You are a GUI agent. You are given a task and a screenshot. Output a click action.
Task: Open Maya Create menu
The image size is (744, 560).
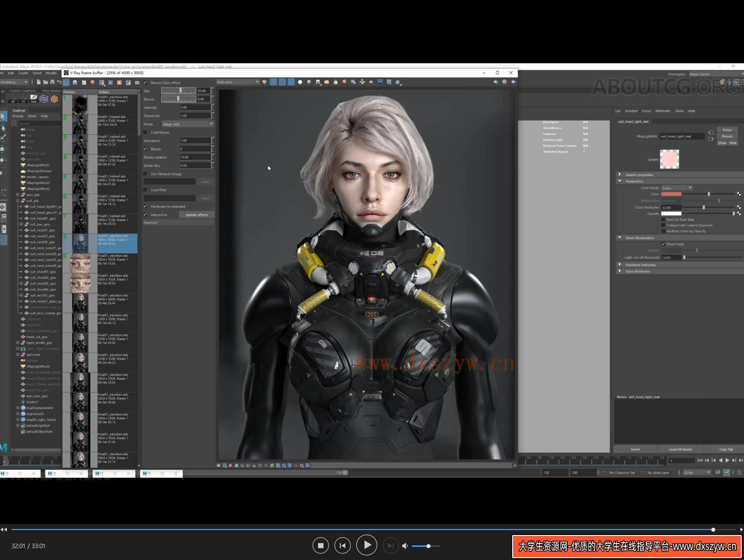point(23,73)
